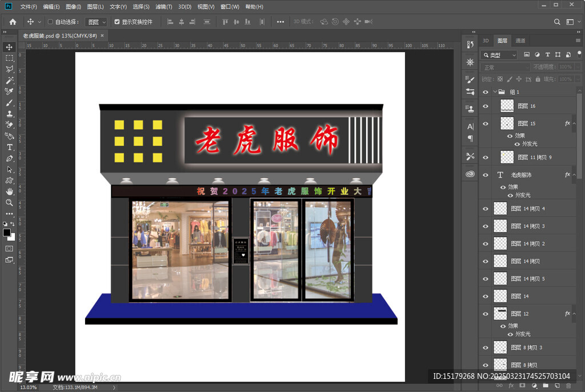Click the lock all padlock in Layers panel
The height and width of the screenshot is (392, 585).
[538, 79]
